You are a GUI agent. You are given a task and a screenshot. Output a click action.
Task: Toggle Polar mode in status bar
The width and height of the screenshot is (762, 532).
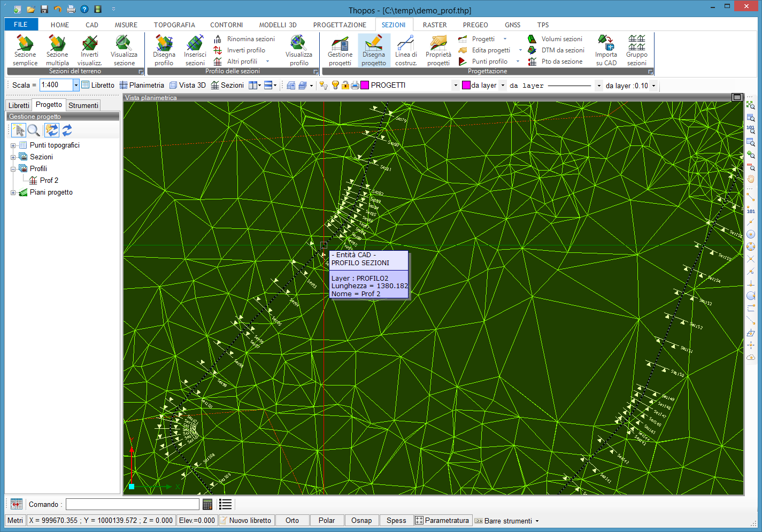pyautogui.click(x=327, y=520)
